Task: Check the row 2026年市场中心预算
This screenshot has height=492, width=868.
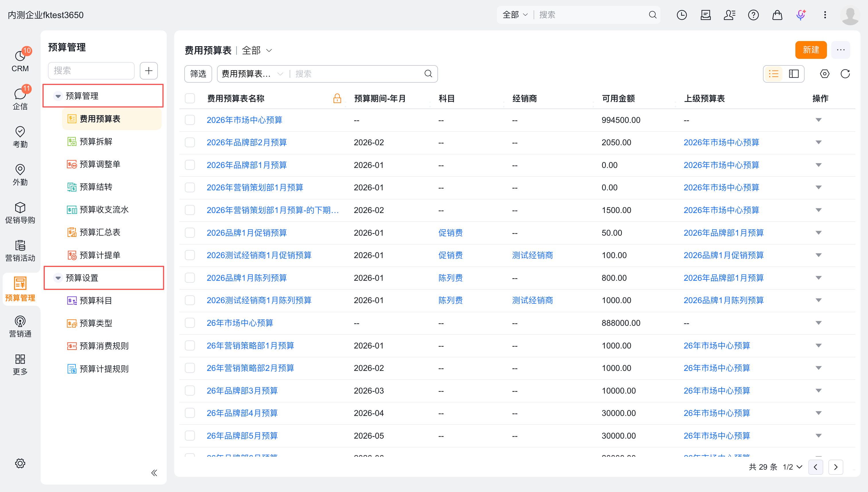Action: pos(190,120)
